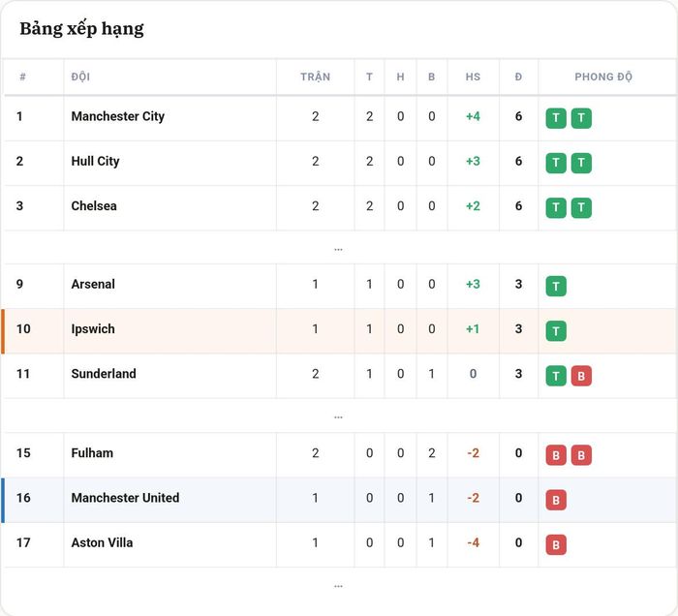Image resolution: width=678 pixels, height=616 pixels.
Task: Click Aston Villa's red B form badge
Action: pos(556,544)
